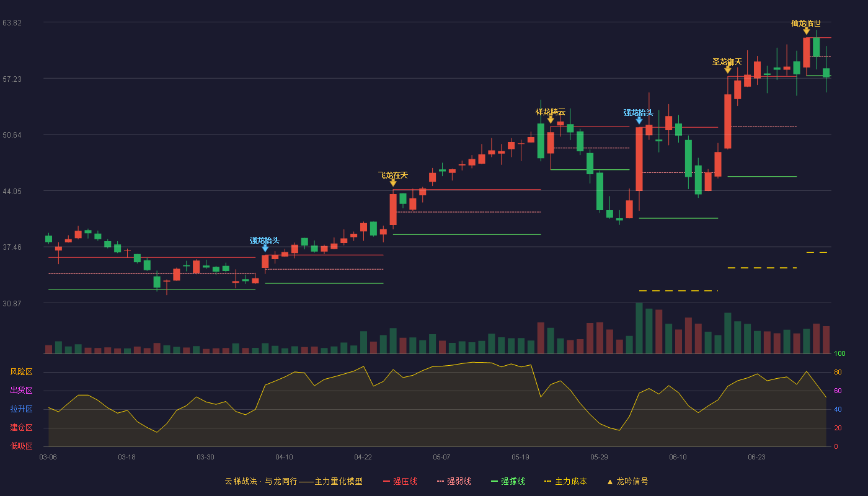Viewport: 868px width, 496px height.
Task: Click the 30.87 price axis label
Action: [12, 303]
